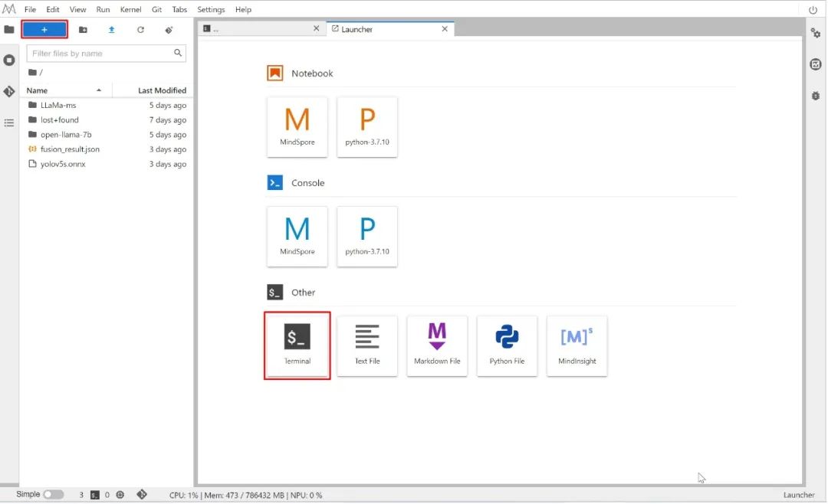
Task: Open the property inspector gears icon
Action: [x=815, y=33]
